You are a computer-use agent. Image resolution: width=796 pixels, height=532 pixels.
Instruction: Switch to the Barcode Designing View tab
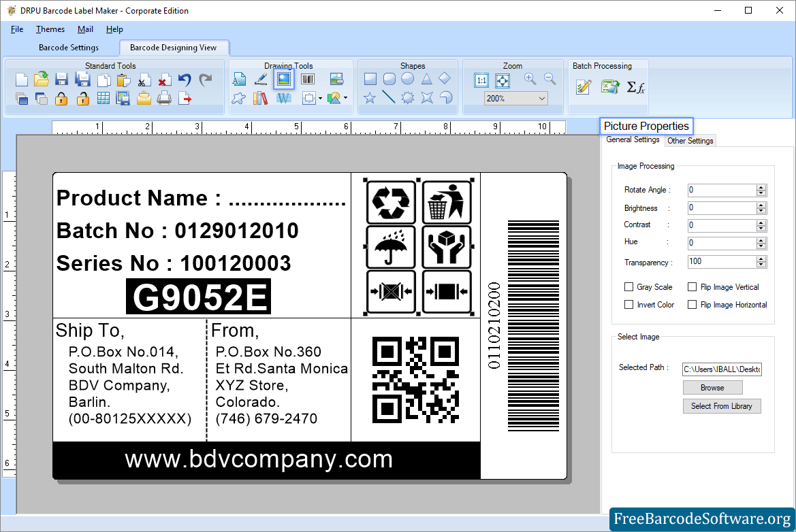tap(173, 48)
